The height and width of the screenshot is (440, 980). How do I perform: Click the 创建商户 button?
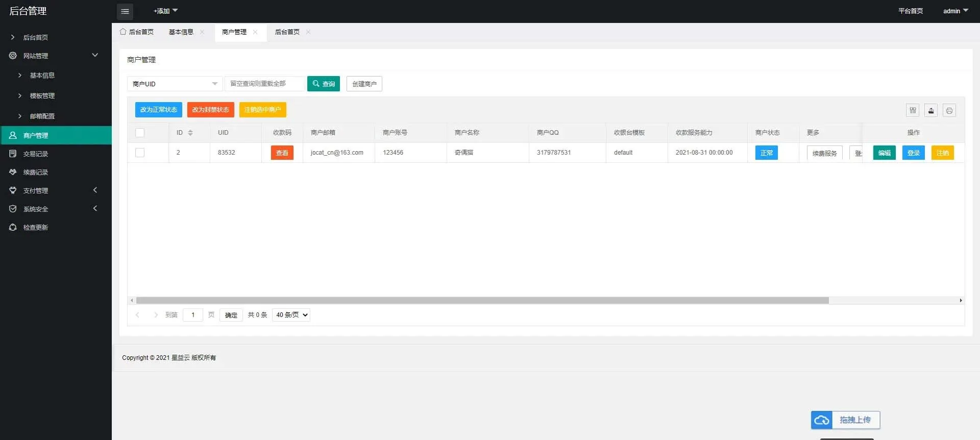pos(364,84)
